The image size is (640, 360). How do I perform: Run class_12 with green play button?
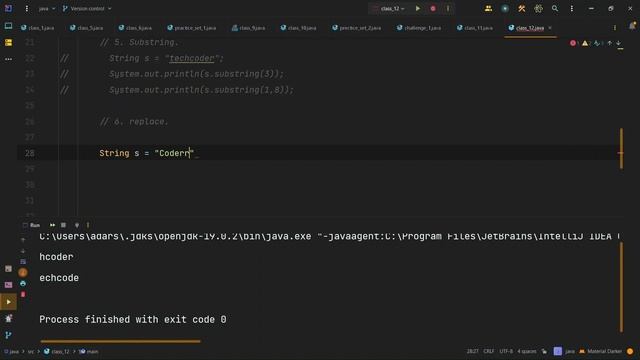(x=418, y=8)
